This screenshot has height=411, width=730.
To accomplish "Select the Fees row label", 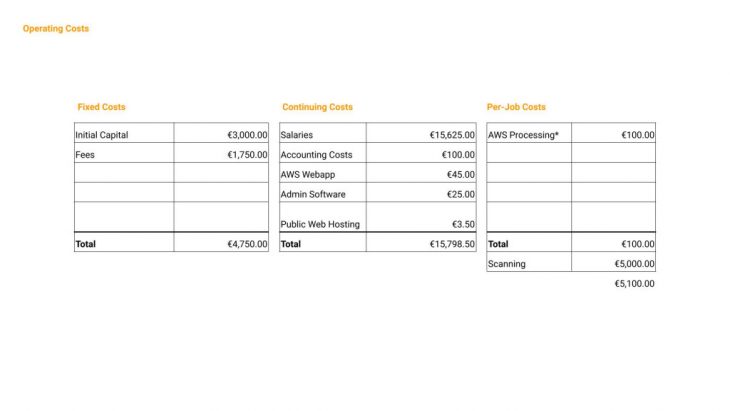I will [x=84, y=155].
